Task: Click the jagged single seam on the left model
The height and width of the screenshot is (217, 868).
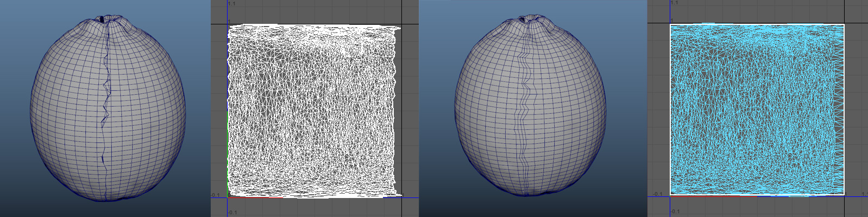Action: coord(105,108)
